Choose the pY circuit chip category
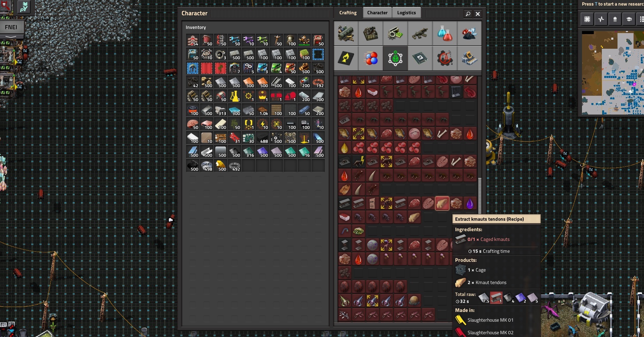The width and height of the screenshot is (644, 337). coord(420,58)
